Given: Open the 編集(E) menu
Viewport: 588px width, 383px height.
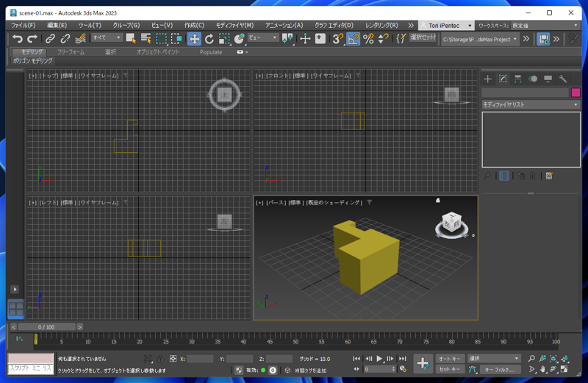Looking at the screenshot, I should (x=57, y=26).
